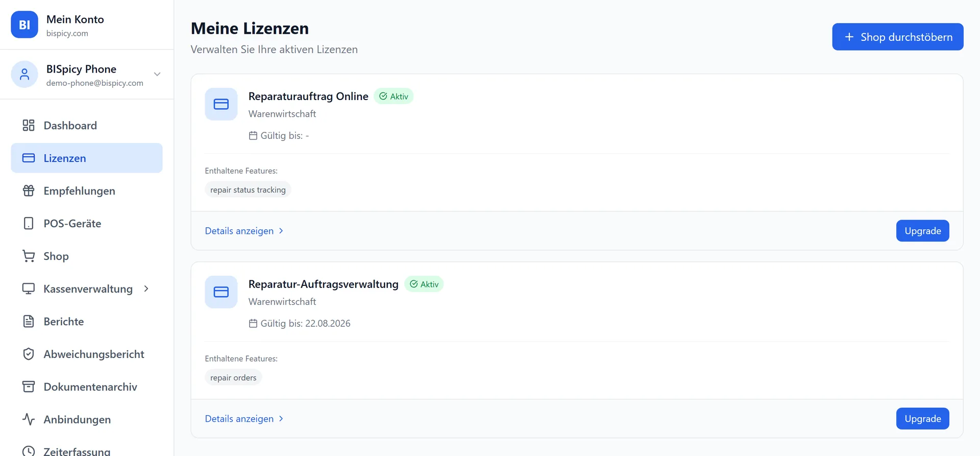Open the Lizenzen menu item

[87, 158]
